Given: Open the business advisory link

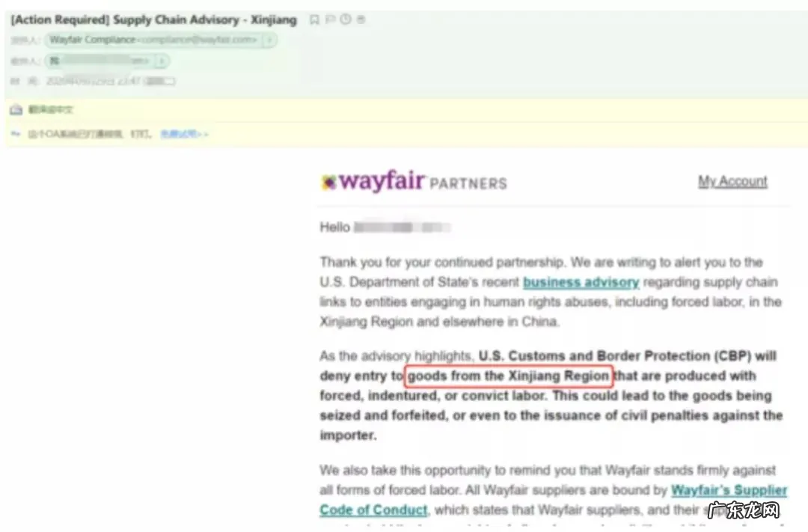Looking at the screenshot, I should click(x=581, y=282).
